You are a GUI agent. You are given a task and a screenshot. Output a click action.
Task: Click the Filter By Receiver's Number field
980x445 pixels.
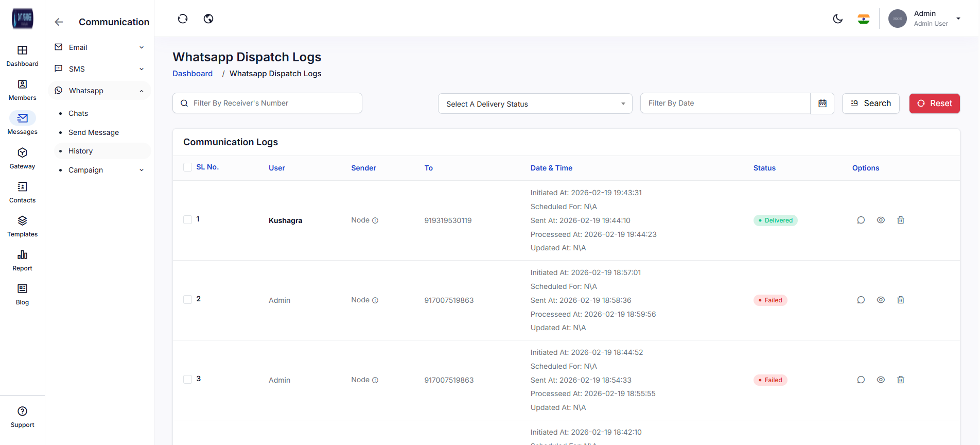click(273, 104)
